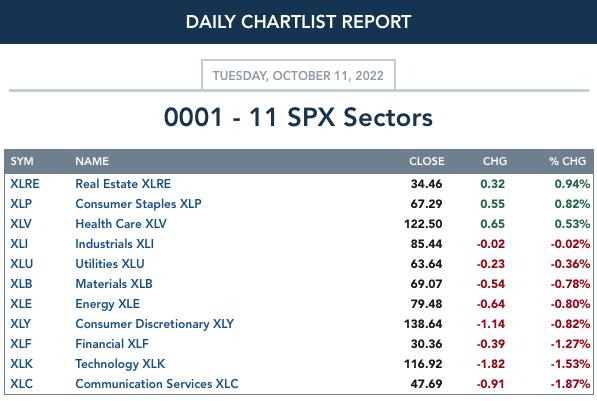This screenshot has height=401, width=597.
Task: Click the SYM column header
Action: [x=22, y=161]
